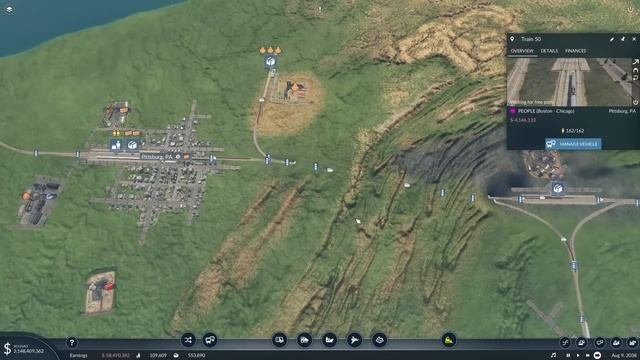Click the compass marker at top center
Image resolution: width=640 pixels, height=360 pixels.
point(320,9)
